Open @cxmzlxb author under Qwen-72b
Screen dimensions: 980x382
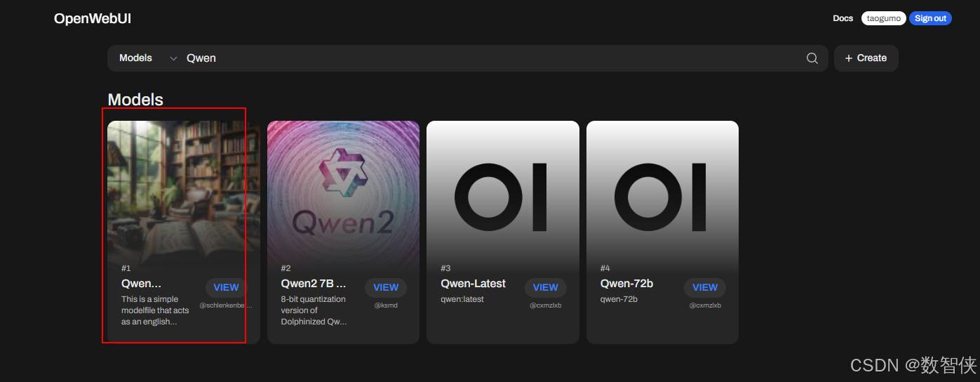click(x=705, y=305)
